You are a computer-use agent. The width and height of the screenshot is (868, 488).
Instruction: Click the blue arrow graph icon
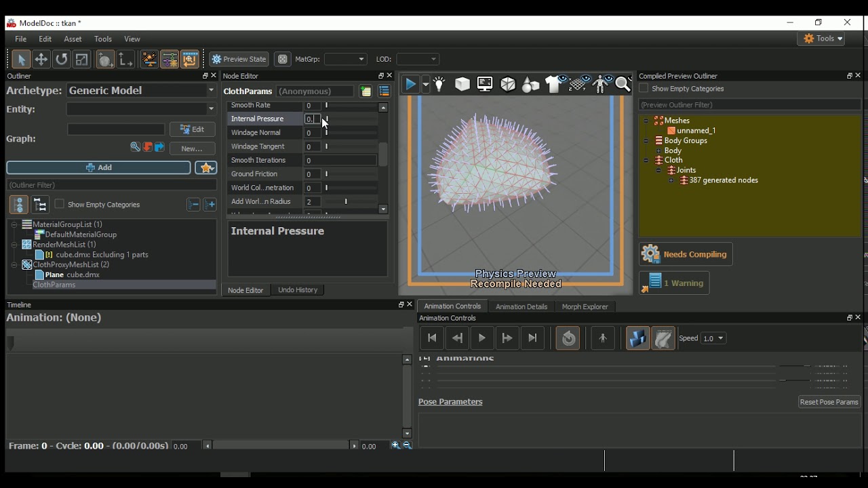point(159,147)
